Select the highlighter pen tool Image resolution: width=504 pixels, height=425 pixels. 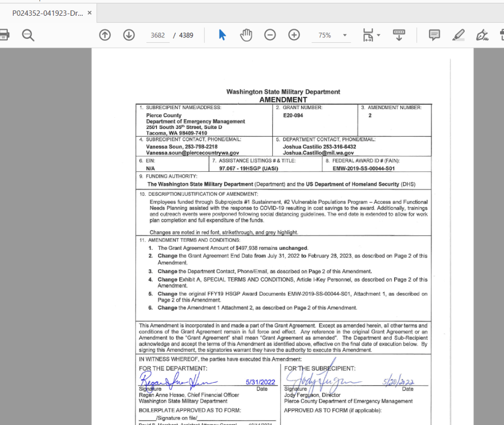pyautogui.click(x=458, y=35)
